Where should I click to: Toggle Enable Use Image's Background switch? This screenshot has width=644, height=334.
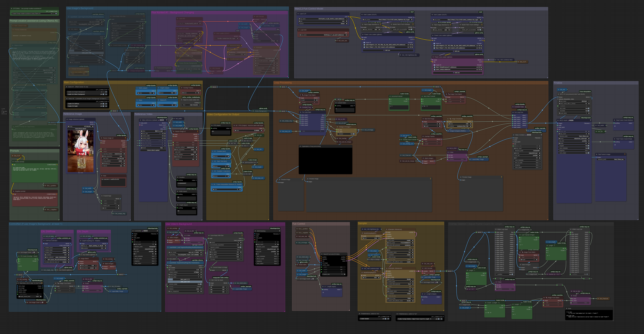click(x=103, y=92)
